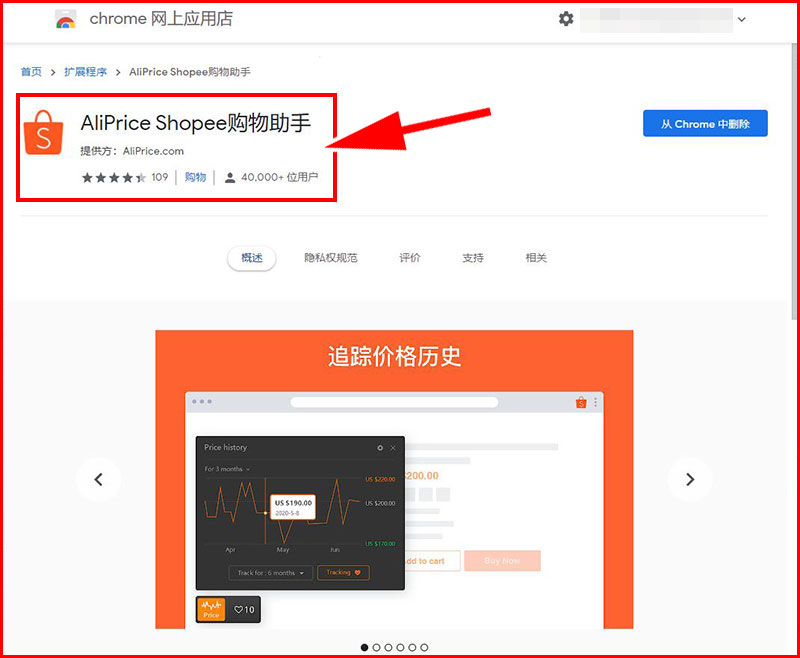Select the 概述 tab
The image size is (800, 658).
coord(252,258)
